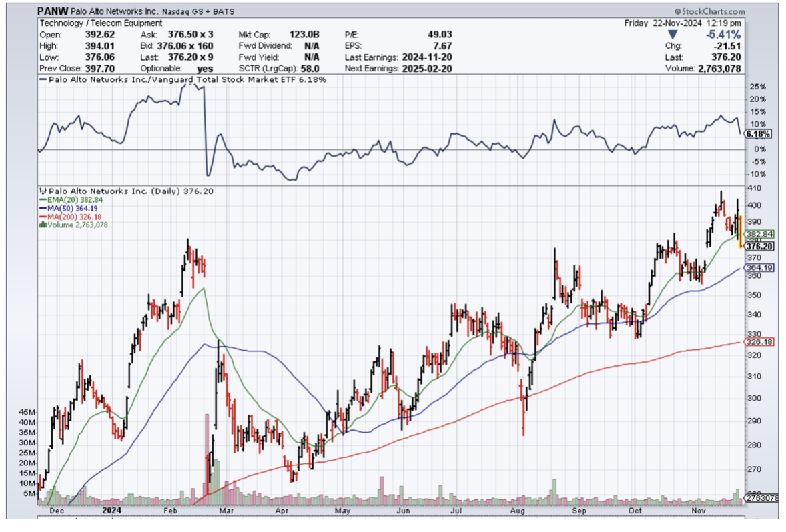Click the down-triangle price change indicator
The width and height of the screenshot is (786, 532).
pyautogui.click(x=673, y=34)
